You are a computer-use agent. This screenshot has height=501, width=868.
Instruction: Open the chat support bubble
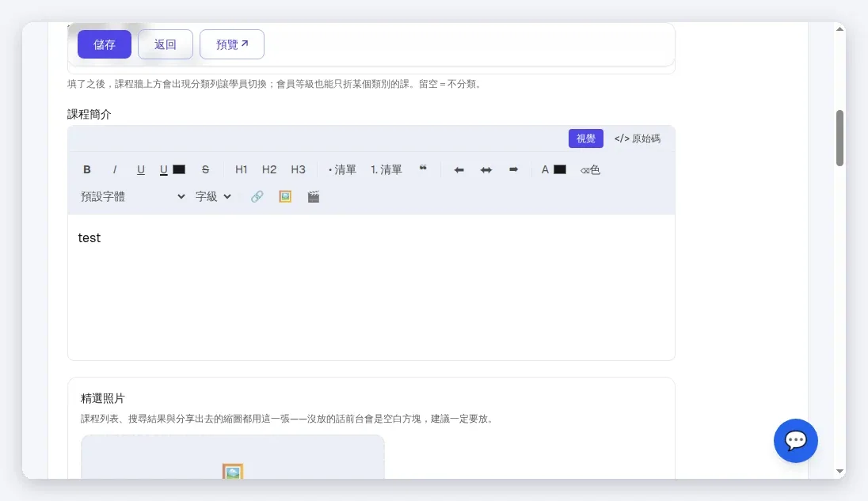click(795, 441)
